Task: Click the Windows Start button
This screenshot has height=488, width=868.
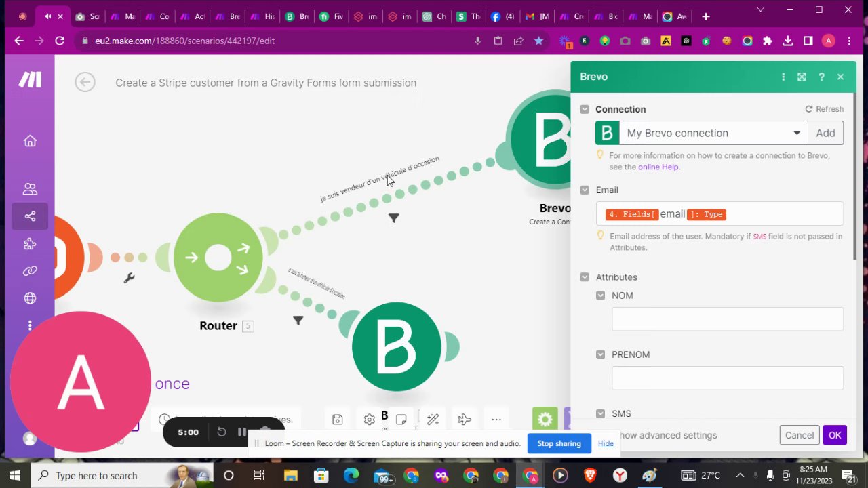Action: pos(15,475)
